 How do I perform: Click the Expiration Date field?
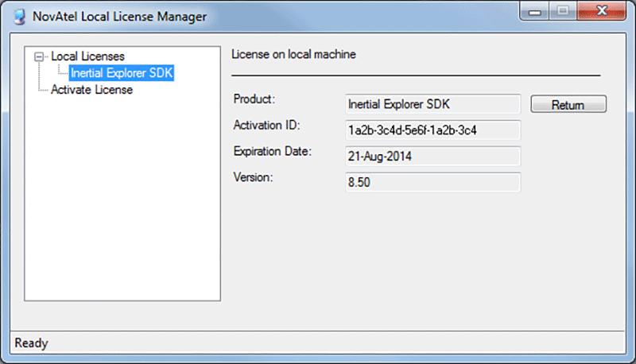tap(432, 156)
